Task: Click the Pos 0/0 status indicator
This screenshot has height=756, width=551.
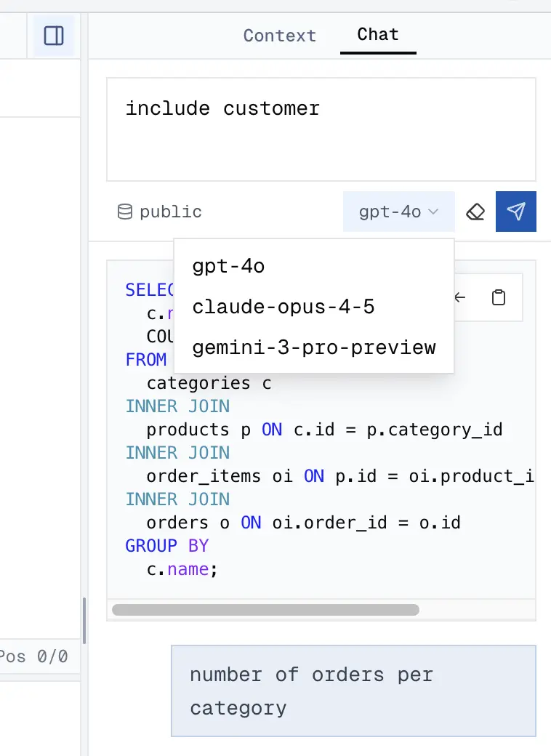Action: [33, 656]
